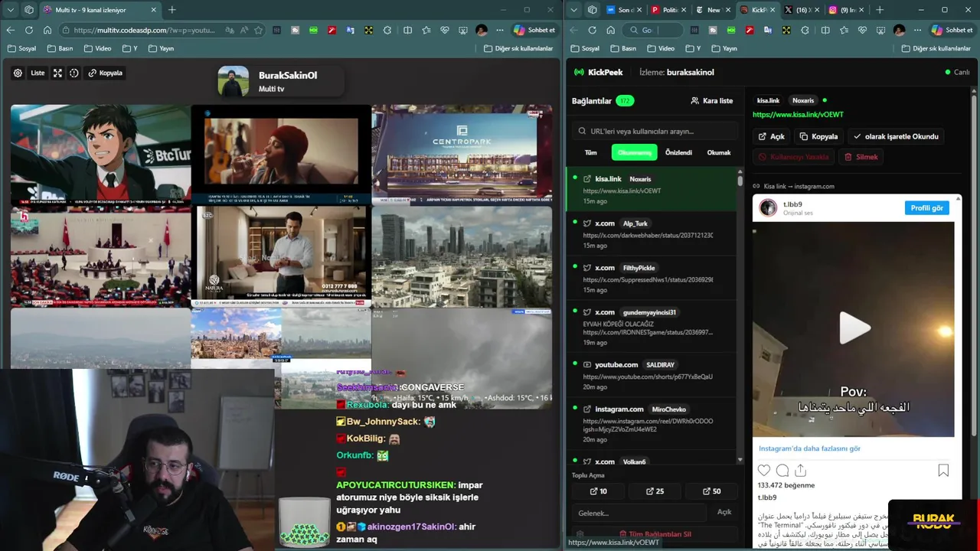The height and width of the screenshot is (551, 980).
Task: Open split screen icon in left browser
Action: coord(407,30)
